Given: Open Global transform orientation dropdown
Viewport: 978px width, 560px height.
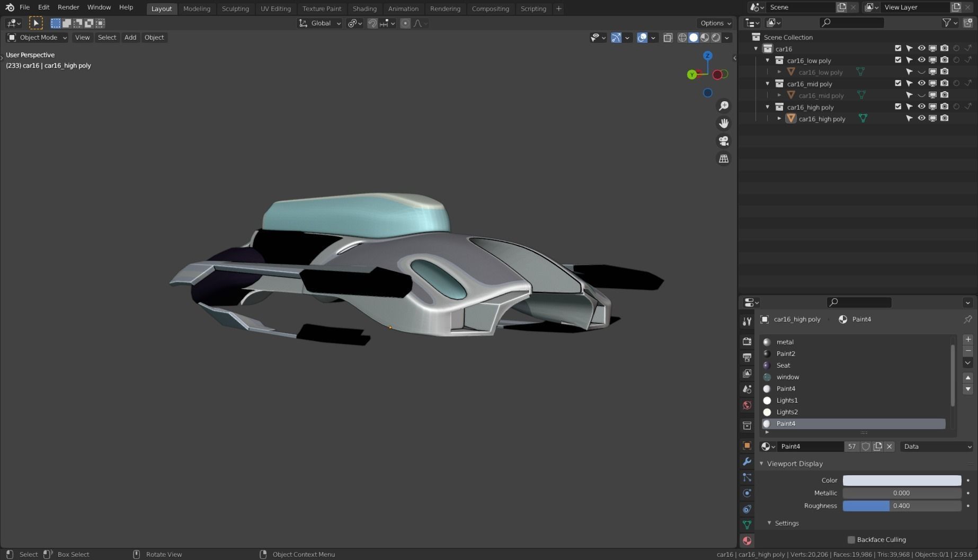Looking at the screenshot, I should (x=319, y=23).
